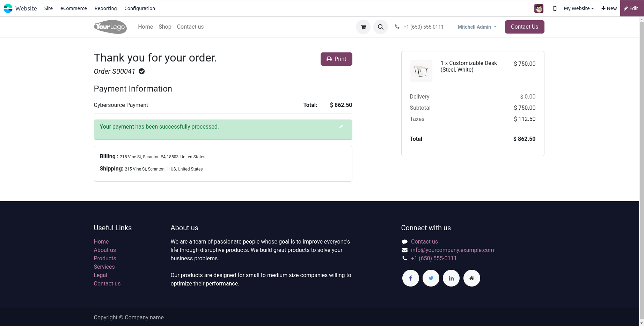Open the eCommerce menu

point(74,8)
